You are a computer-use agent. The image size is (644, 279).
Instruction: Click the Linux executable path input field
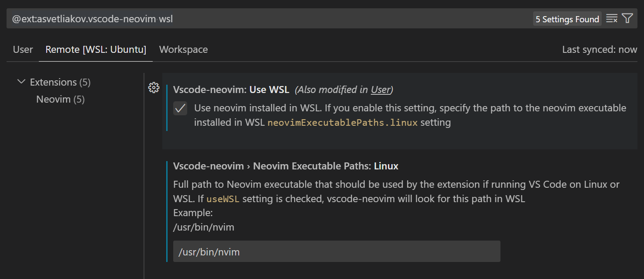(336, 252)
